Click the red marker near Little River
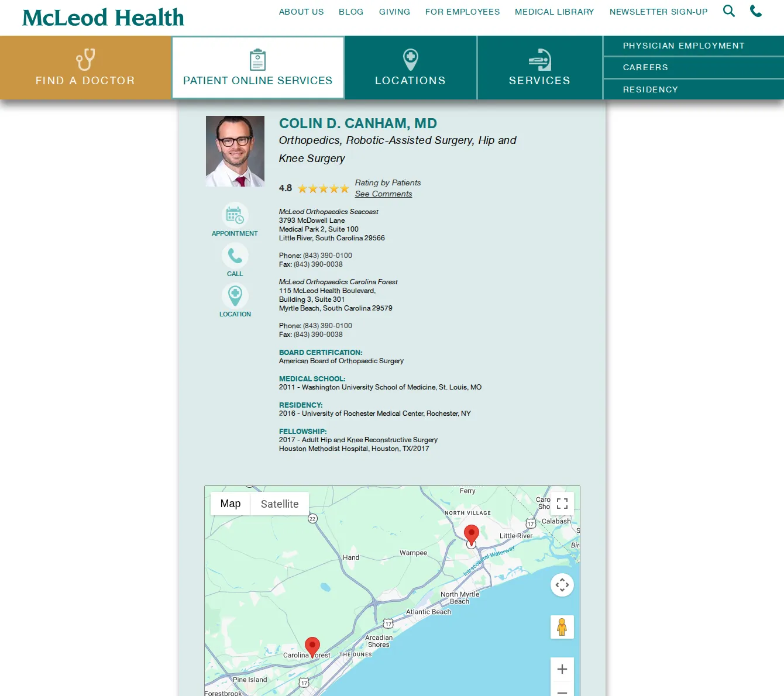Viewport: 784px width, 696px height. tap(472, 534)
